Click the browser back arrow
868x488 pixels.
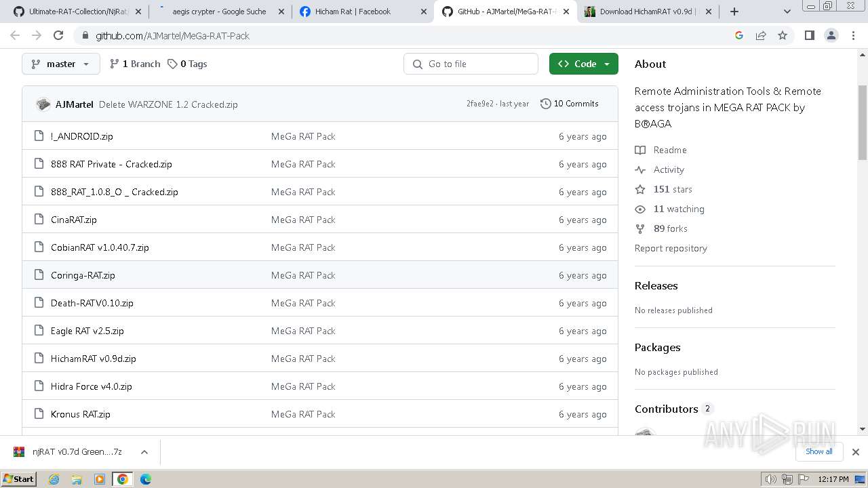coord(15,35)
